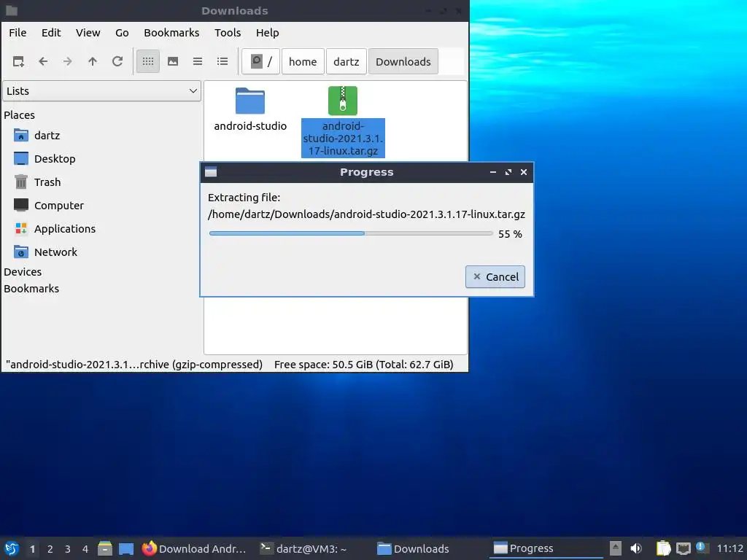Navigate to dartz path segment

(x=347, y=61)
